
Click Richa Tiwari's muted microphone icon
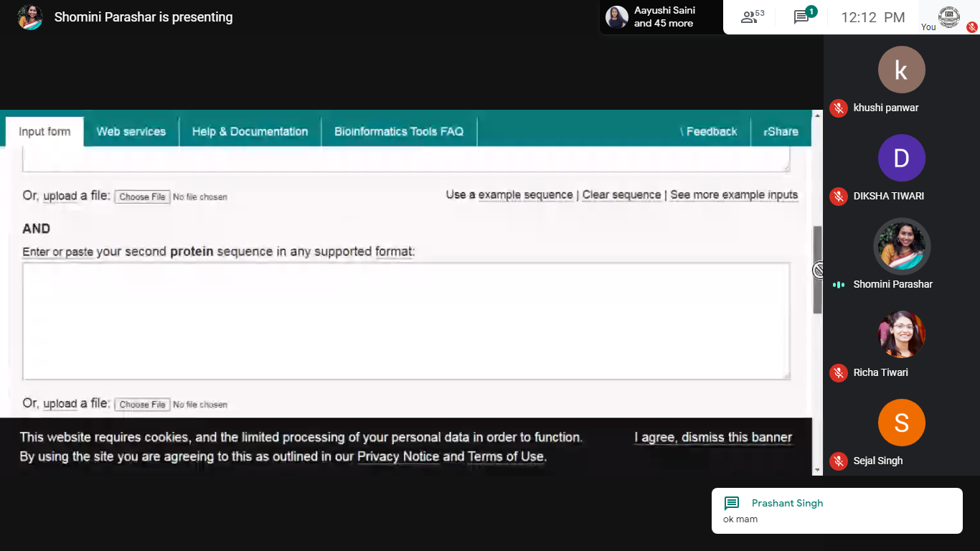click(838, 372)
